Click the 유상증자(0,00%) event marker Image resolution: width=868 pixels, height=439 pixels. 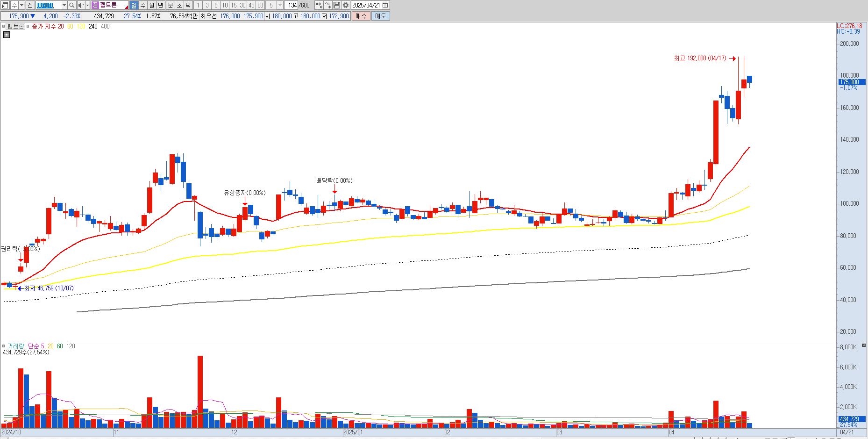[x=244, y=193]
